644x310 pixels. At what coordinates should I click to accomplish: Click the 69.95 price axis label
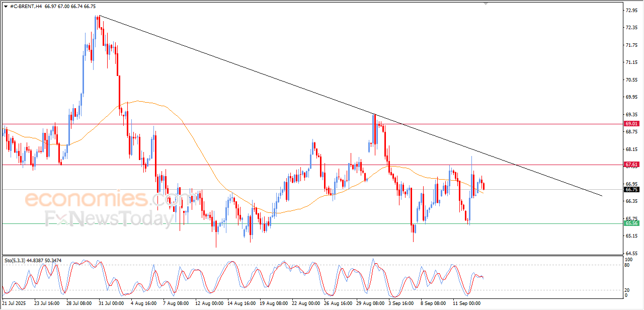pyautogui.click(x=632, y=97)
